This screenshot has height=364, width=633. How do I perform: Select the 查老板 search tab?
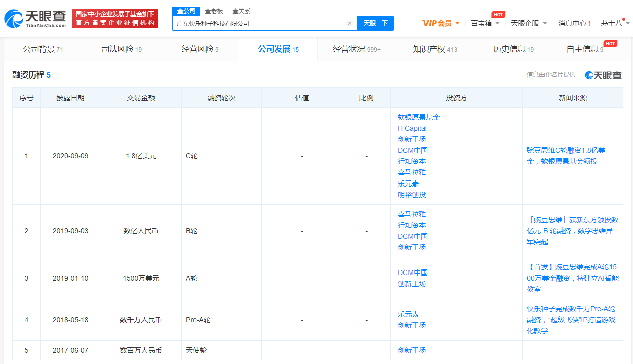click(x=214, y=11)
